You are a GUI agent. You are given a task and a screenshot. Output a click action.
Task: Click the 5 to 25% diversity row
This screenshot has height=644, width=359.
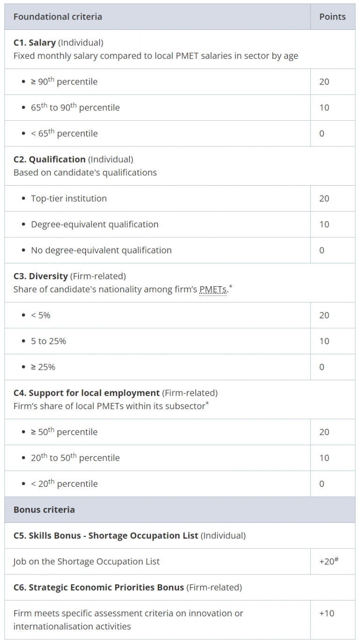pos(49,341)
